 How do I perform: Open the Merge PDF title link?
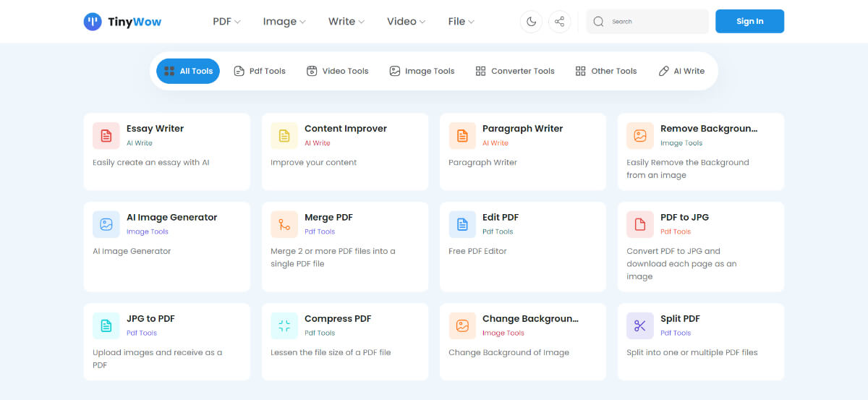point(328,217)
